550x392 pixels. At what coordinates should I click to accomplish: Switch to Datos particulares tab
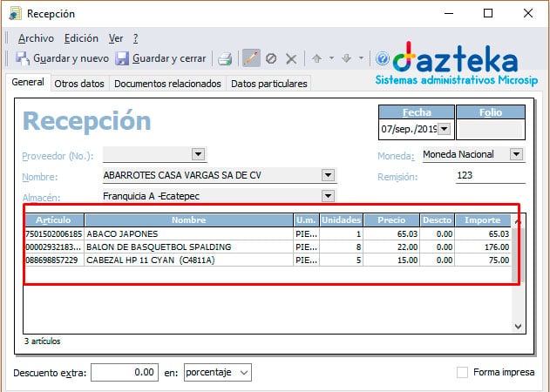[x=269, y=84]
